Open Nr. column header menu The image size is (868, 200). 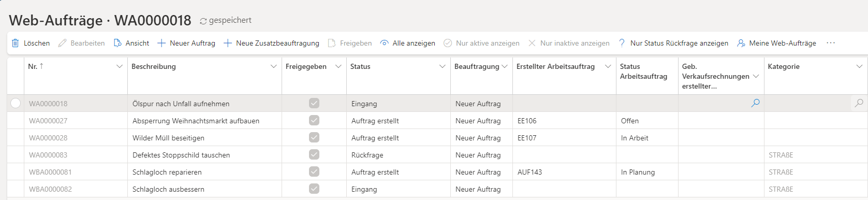(120, 66)
